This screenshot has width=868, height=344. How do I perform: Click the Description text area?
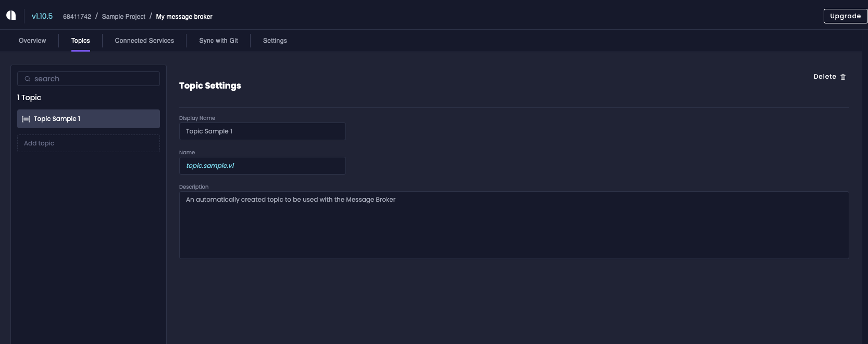pyautogui.click(x=514, y=225)
